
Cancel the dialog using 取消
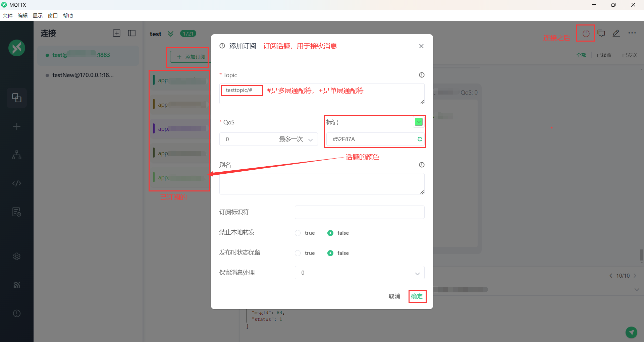click(394, 296)
